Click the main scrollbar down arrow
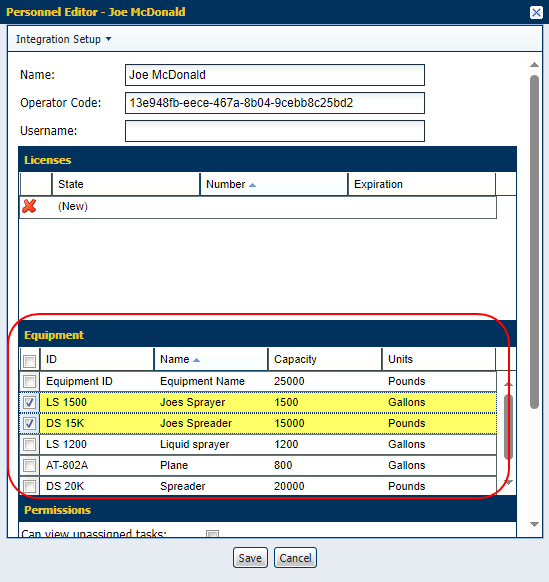The image size is (549, 582). pos(534,524)
